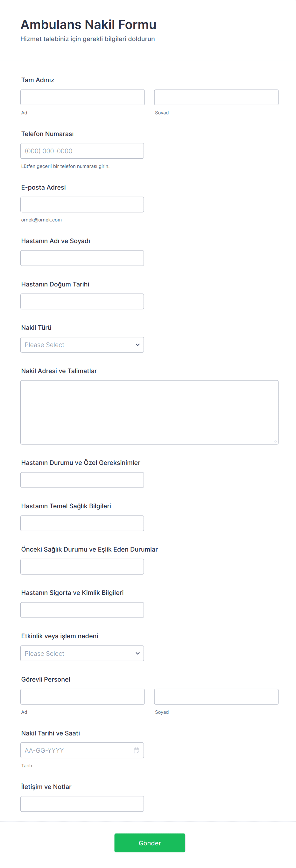Open the Nakil Türü dropdown
The height and width of the screenshot is (868, 296).
82,345
